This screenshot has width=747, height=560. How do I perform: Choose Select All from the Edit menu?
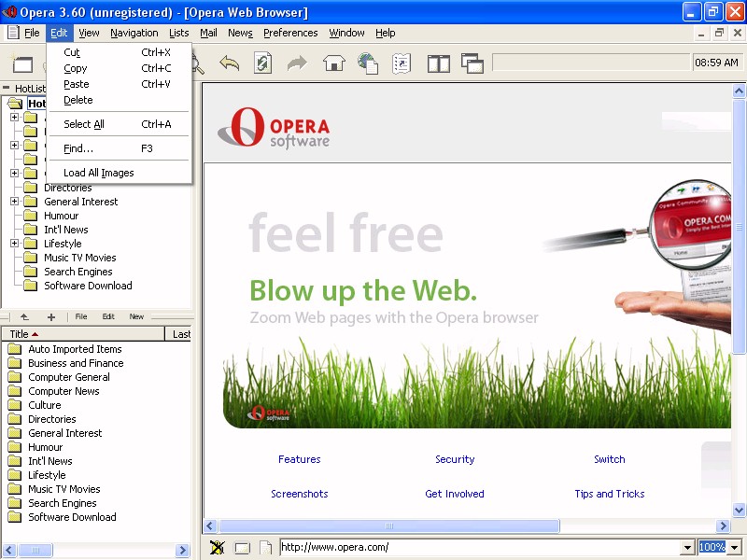pos(120,124)
